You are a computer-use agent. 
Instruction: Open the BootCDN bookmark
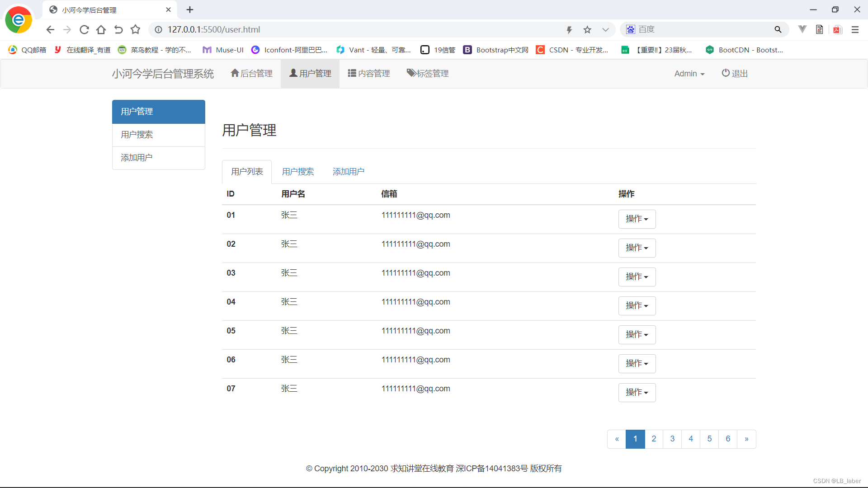(x=744, y=50)
